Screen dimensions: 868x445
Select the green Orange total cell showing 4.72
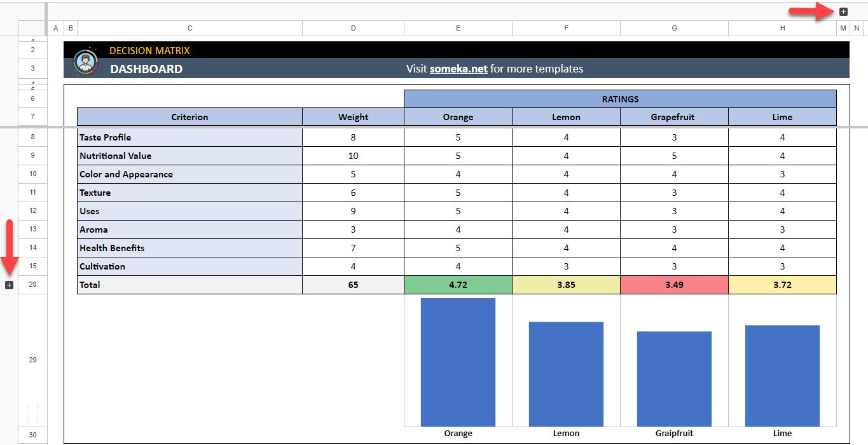(457, 285)
